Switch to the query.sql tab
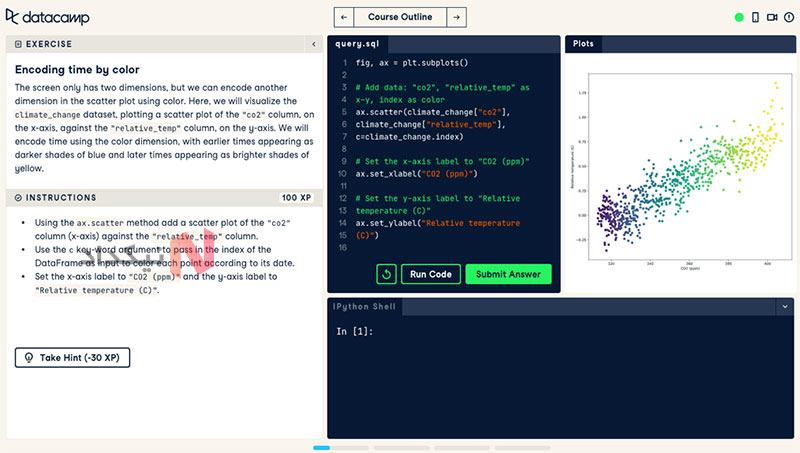The width and height of the screenshot is (800, 453). [x=357, y=44]
